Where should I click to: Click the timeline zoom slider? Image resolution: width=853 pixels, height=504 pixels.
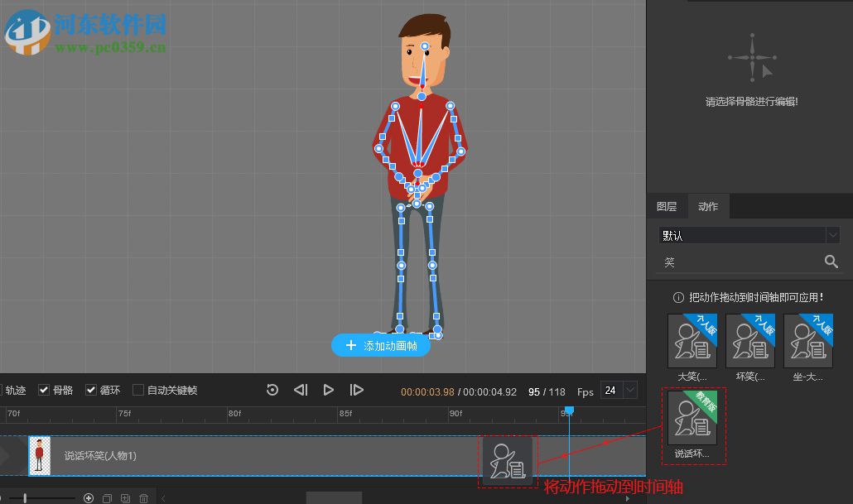tap(25, 498)
